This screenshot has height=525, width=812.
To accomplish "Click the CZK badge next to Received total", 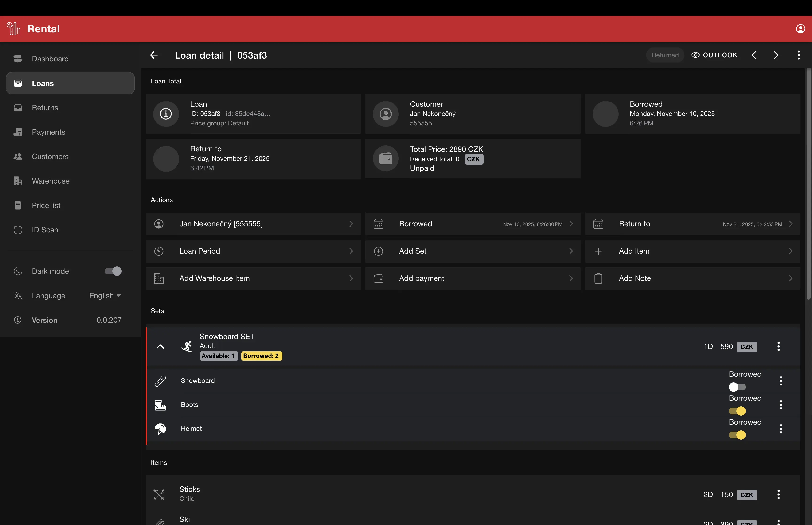I will (x=474, y=159).
